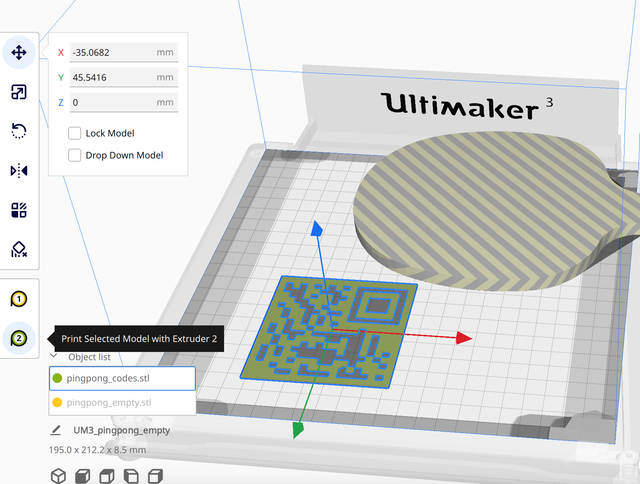Click the green Y-axis move arrow

click(298, 430)
